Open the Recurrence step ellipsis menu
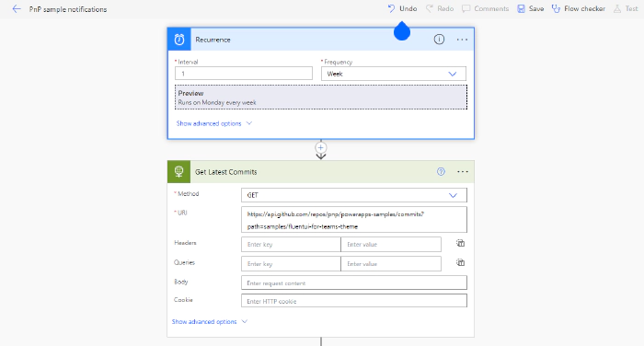Viewport: 644px width, 346px height. pyautogui.click(x=462, y=40)
